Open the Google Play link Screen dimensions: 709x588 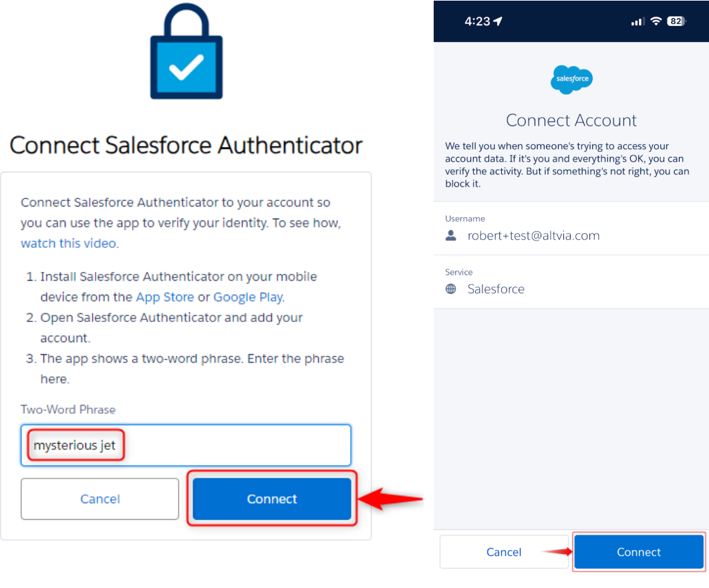(248, 297)
